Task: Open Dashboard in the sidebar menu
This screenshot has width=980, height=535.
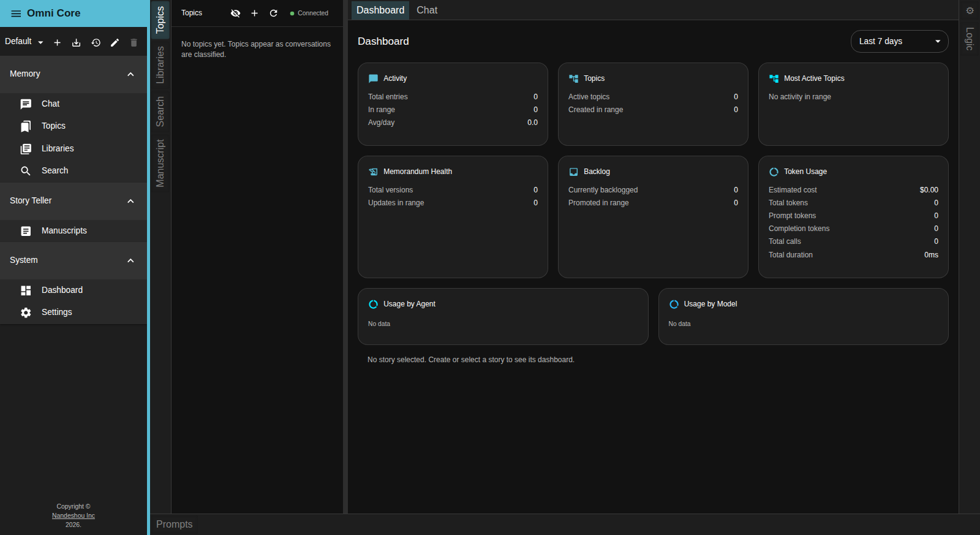Action: (x=73, y=290)
